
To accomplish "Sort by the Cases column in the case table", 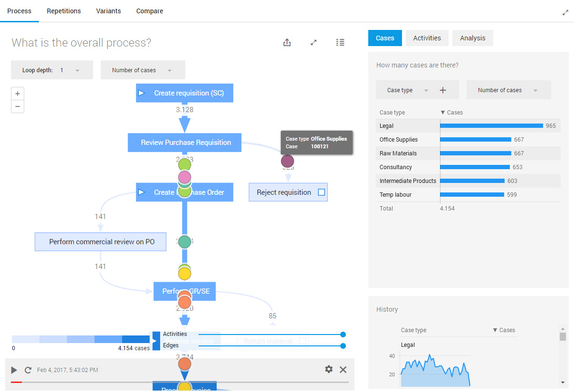I will 452,113.
